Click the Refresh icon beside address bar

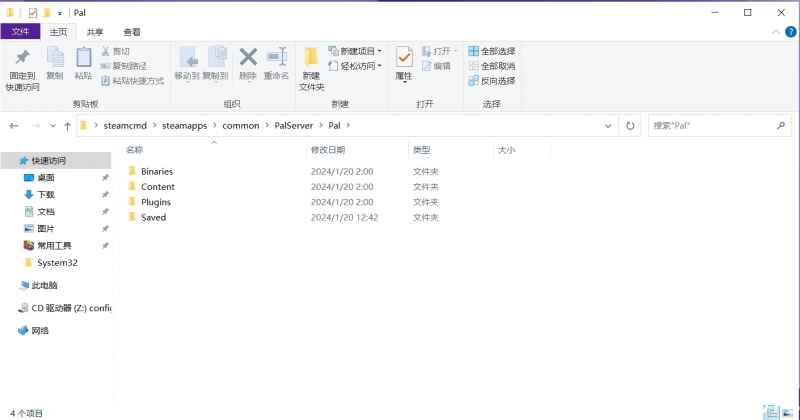630,126
